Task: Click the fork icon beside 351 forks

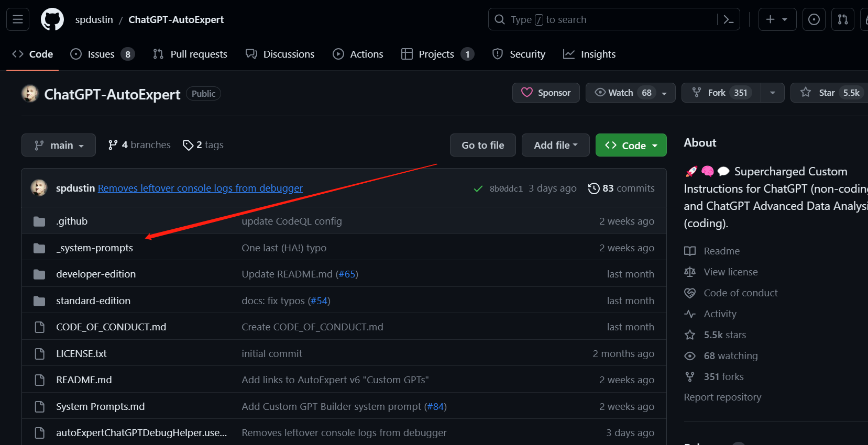Action: click(690, 377)
